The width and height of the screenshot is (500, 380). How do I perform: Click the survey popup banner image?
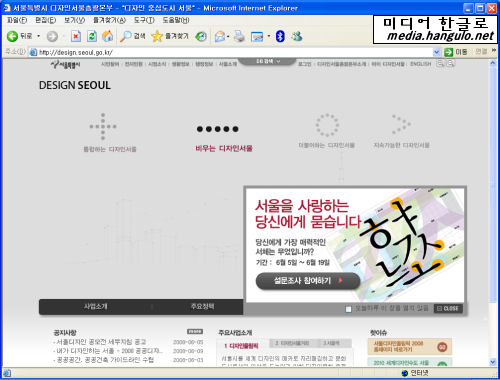click(x=355, y=245)
